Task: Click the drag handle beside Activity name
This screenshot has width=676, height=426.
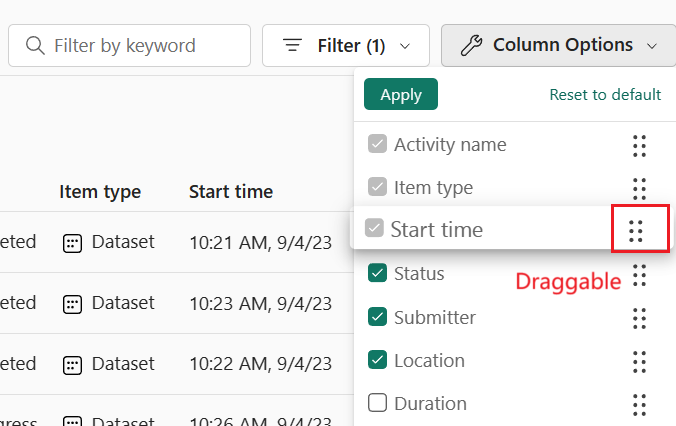Action: pyautogui.click(x=639, y=145)
